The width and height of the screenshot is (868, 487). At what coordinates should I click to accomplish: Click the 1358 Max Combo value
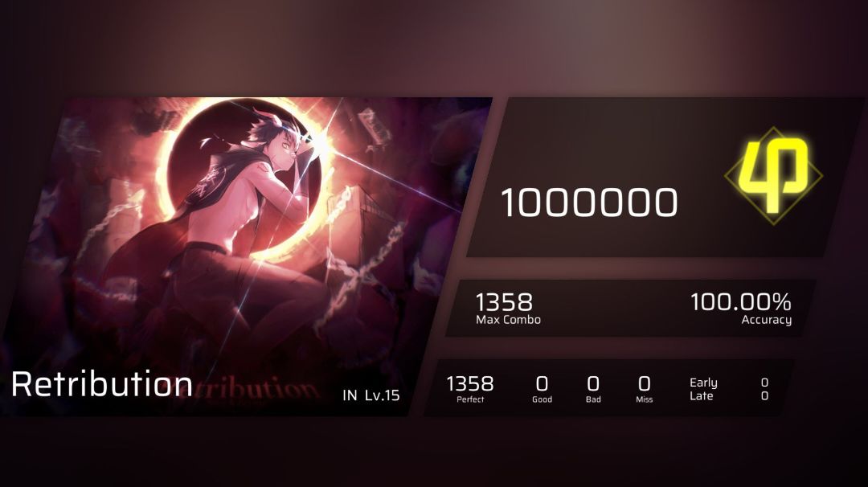pyautogui.click(x=504, y=302)
